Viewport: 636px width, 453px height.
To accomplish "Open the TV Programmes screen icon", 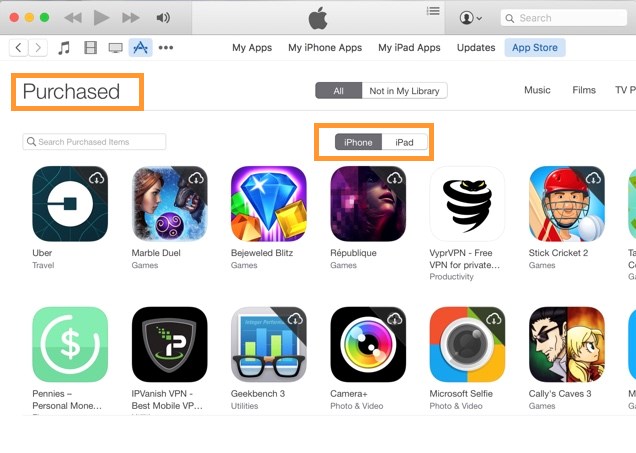I will (116, 48).
